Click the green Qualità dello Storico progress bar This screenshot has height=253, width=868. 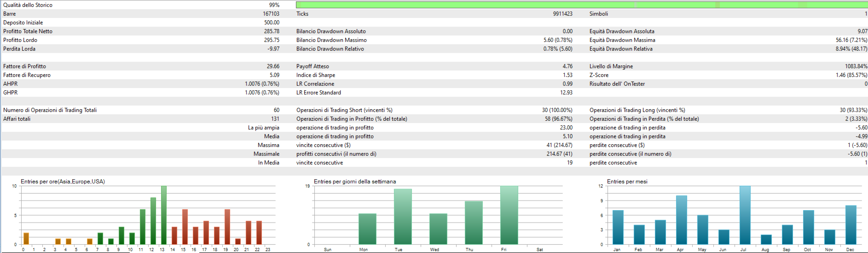(x=582, y=5)
